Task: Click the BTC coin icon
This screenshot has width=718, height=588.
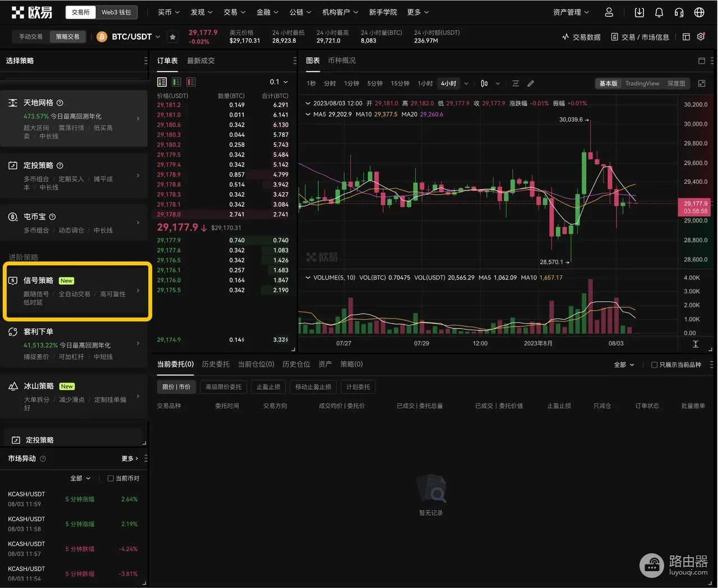Action: (102, 37)
